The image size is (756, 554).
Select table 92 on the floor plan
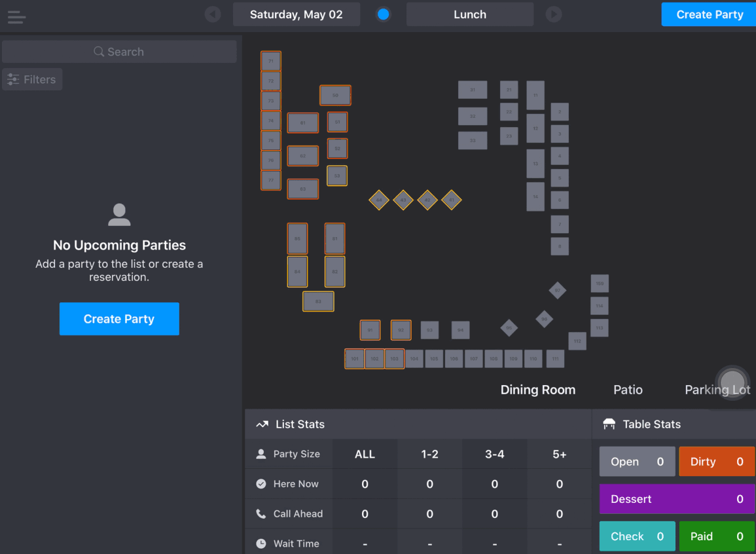[401, 330]
